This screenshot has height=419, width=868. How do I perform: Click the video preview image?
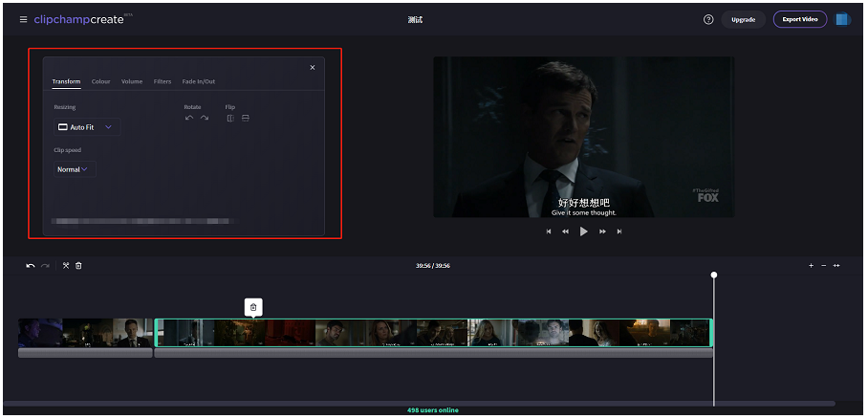point(583,137)
